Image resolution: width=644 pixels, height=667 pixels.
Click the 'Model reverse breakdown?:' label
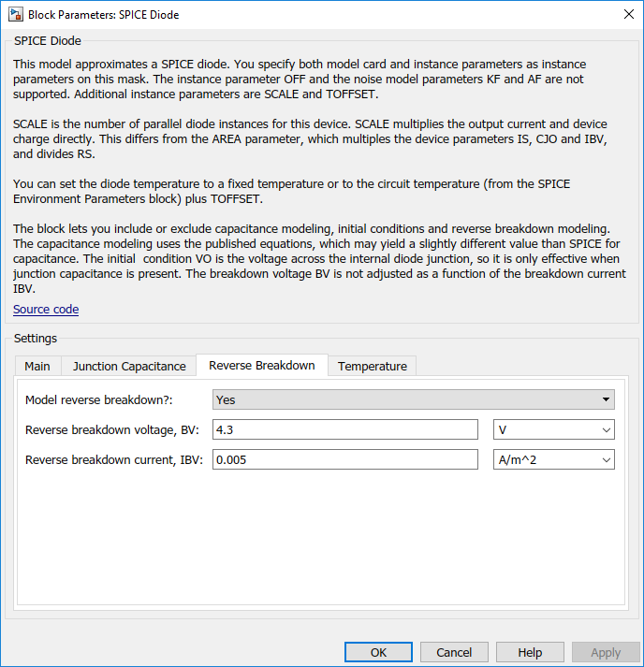coord(98,399)
